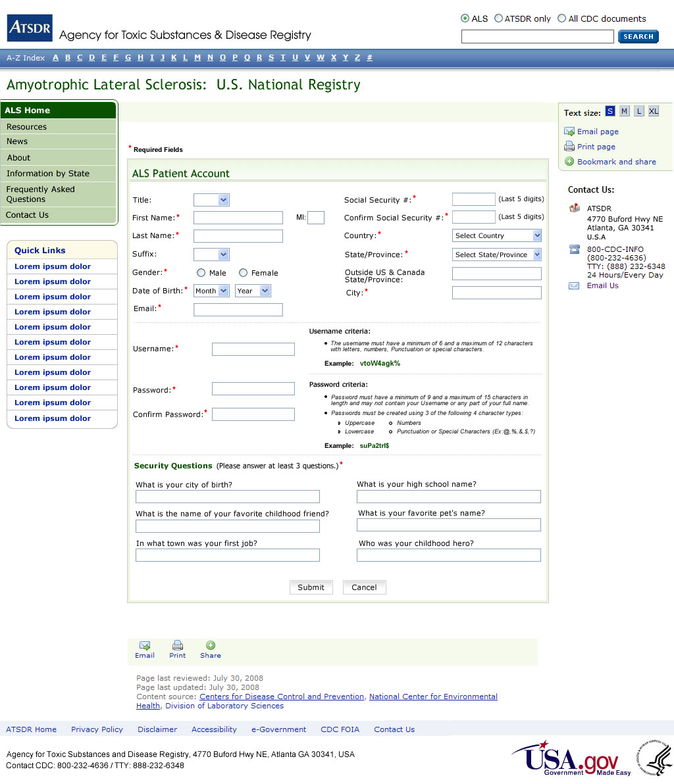Open the CDC FOIA footer link

(340, 729)
